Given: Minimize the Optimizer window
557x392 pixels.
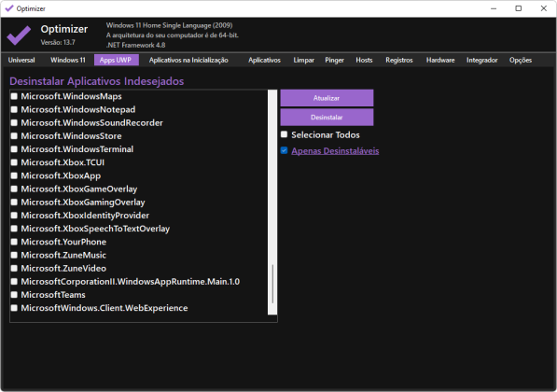Looking at the screenshot, I should (x=494, y=8).
